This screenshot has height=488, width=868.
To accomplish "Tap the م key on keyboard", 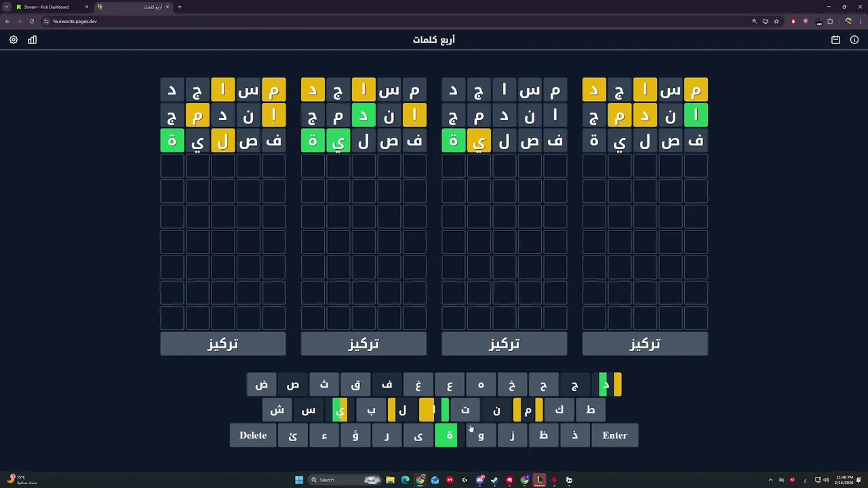I will [x=528, y=410].
